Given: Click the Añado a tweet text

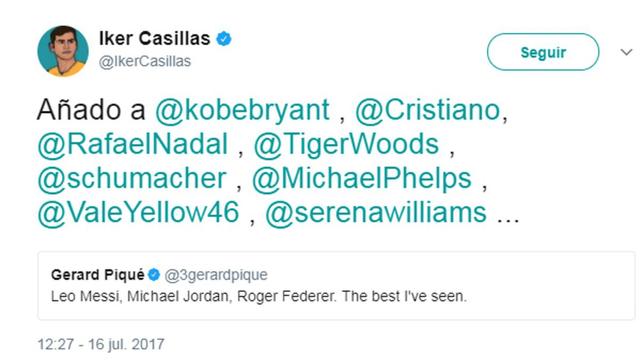Looking at the screenshot, I should coord(91,110).
